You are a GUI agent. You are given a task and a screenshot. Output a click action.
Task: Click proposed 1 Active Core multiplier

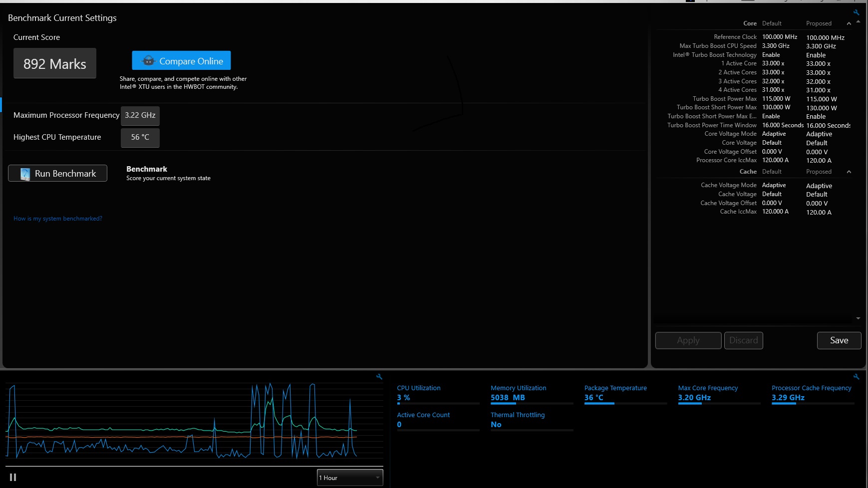pyautogui.click(x=818, y=63)
